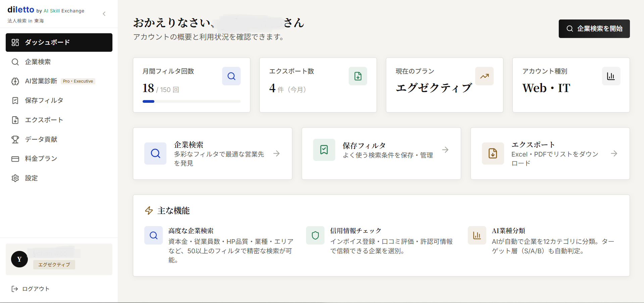Click エクスポート shortcut card title
Image resolution: width=644 pixels, height=303 pixels.
coord(533,145)
